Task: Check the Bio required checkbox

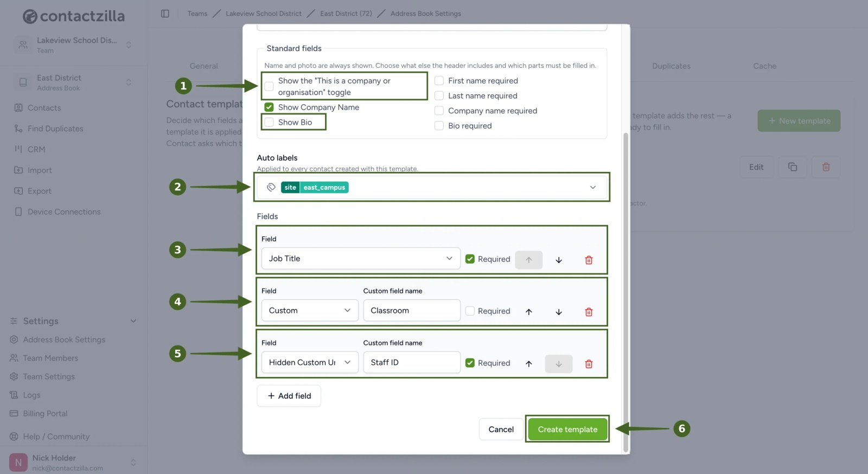Action: (x=439, y=126)
